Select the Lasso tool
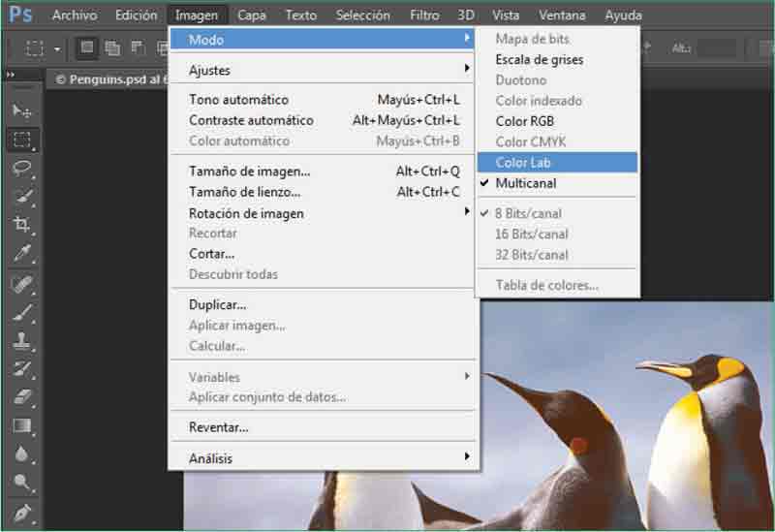Image resolution: width=775 pixels, height=532 pixels. 22,168
